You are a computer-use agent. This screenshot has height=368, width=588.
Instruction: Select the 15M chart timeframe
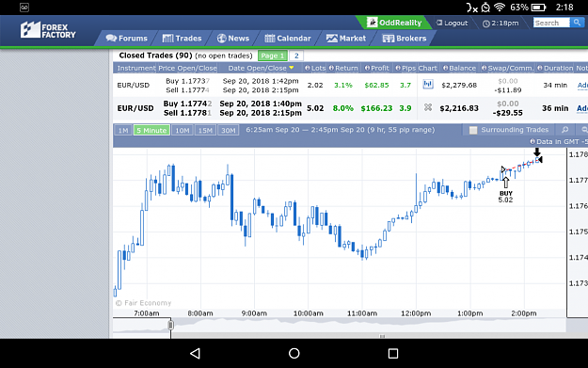click(205, 130)
